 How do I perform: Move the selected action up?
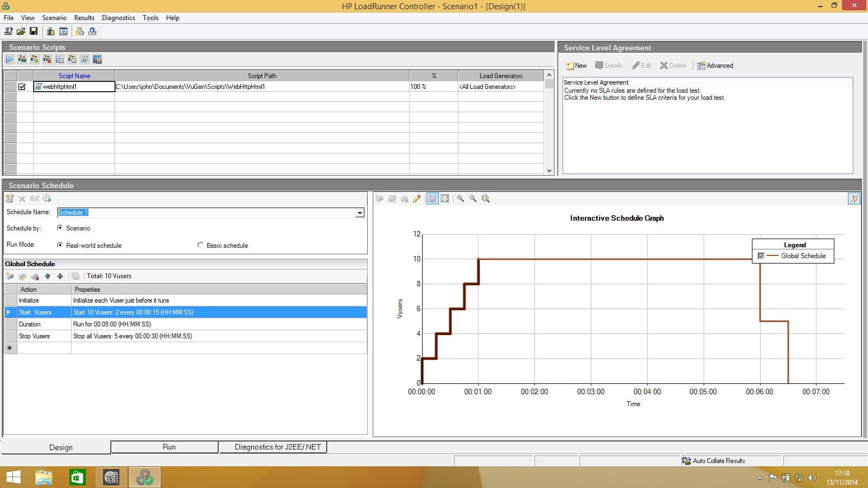[x=48, y=276]
